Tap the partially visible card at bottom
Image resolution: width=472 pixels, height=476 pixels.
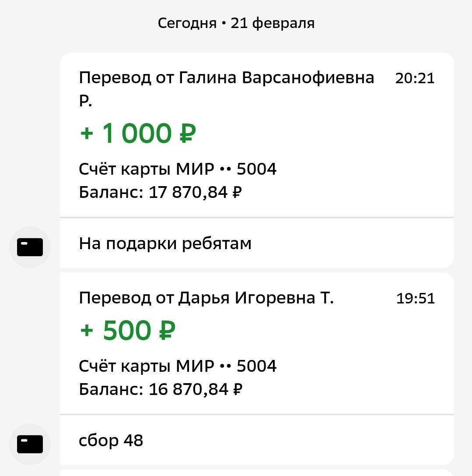[x=257, y=472]
